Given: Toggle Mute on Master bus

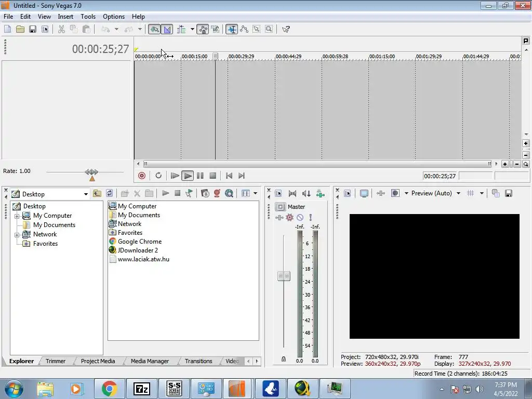Looking at the screenshot, I should [300, 218].
